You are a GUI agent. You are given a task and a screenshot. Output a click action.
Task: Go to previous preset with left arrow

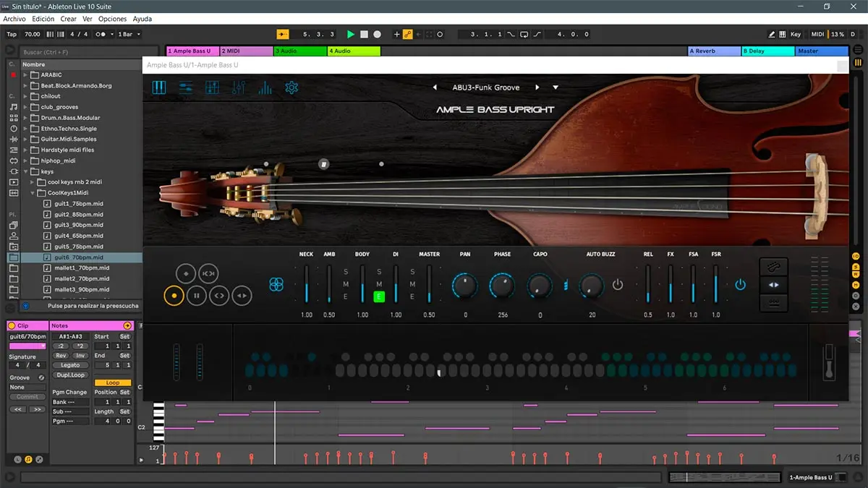(435, 87)
